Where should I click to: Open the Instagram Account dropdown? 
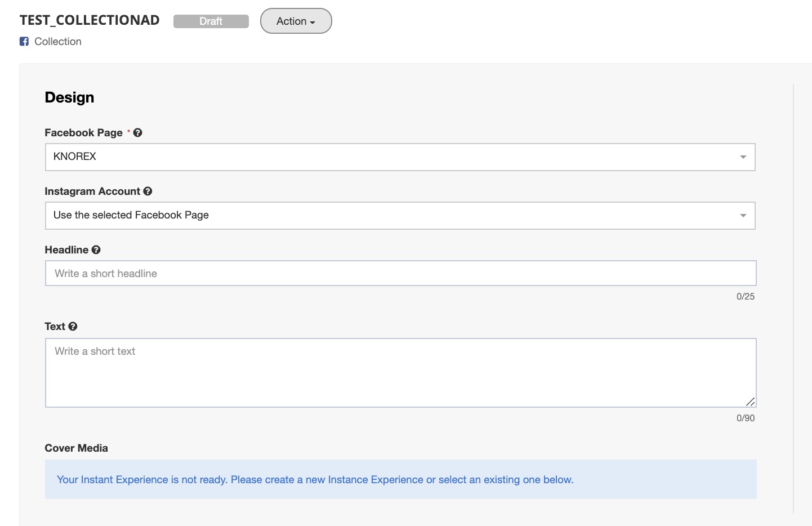coord(400,216)
